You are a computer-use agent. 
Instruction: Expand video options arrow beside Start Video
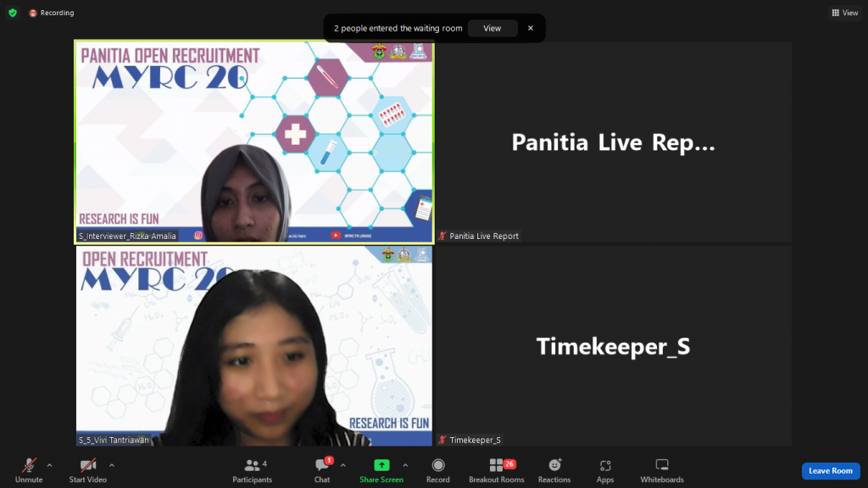click(112, 465)
